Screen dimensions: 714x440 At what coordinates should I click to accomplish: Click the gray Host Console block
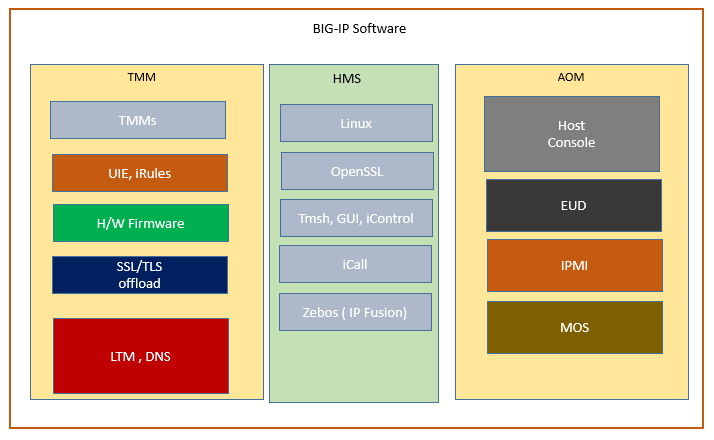pos(572,134)
